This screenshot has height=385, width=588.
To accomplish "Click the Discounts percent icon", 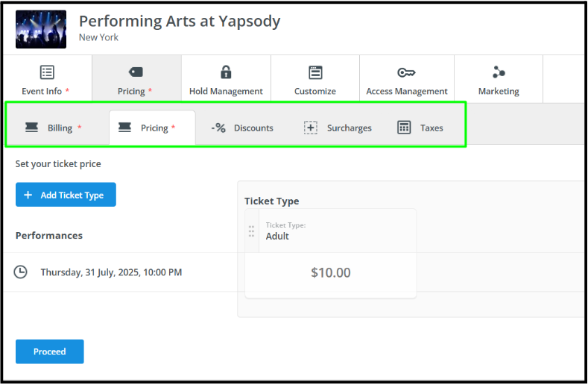I will 218,128.
